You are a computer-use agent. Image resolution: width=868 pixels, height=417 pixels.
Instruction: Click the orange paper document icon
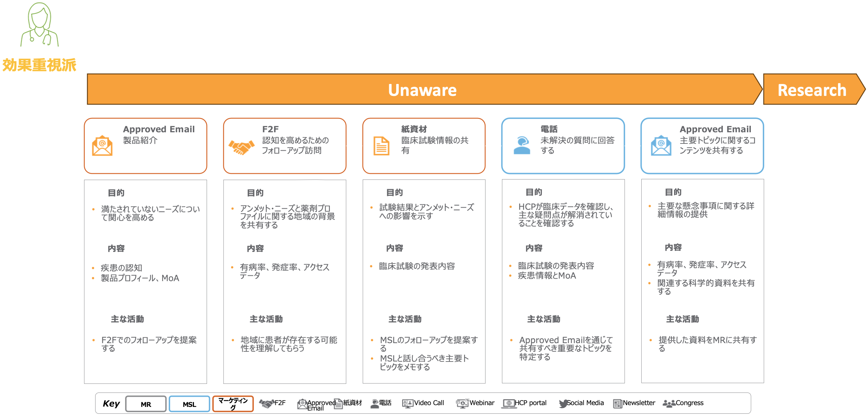point(381,146)
